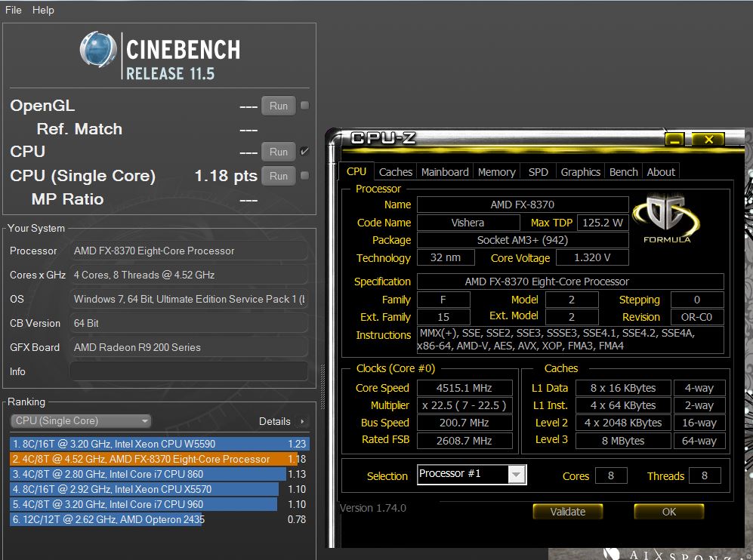Switch to Caches tab in CPU-Z
The image size is (753, 560).
coord(395,172)
